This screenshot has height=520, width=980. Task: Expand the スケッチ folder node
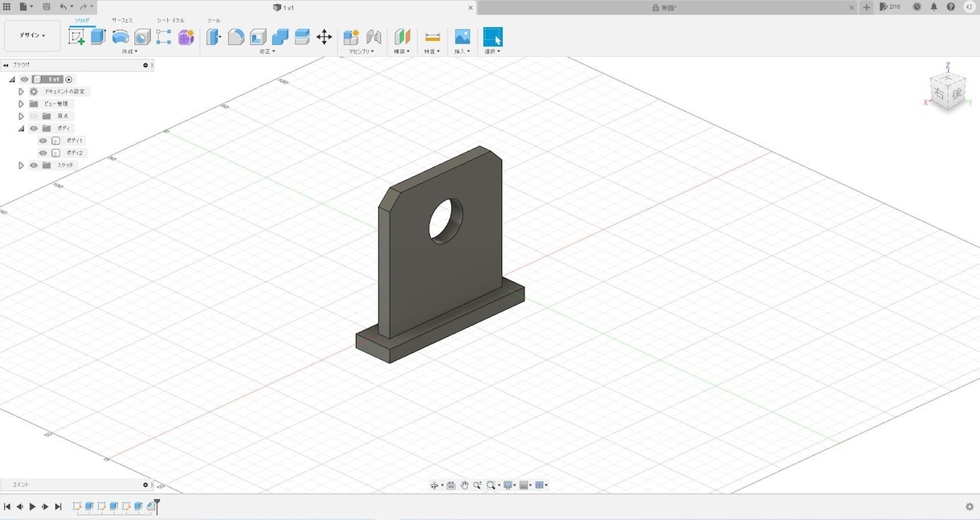click(22, 166)
